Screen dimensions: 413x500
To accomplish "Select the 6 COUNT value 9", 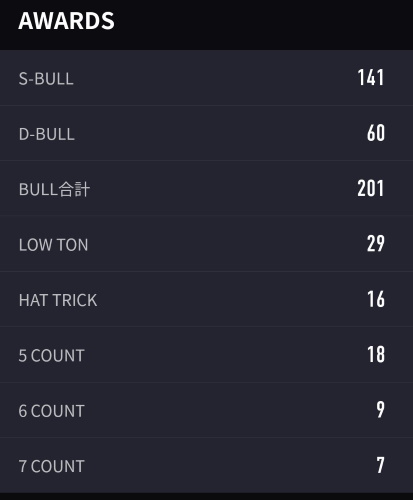I will point(380,410).
